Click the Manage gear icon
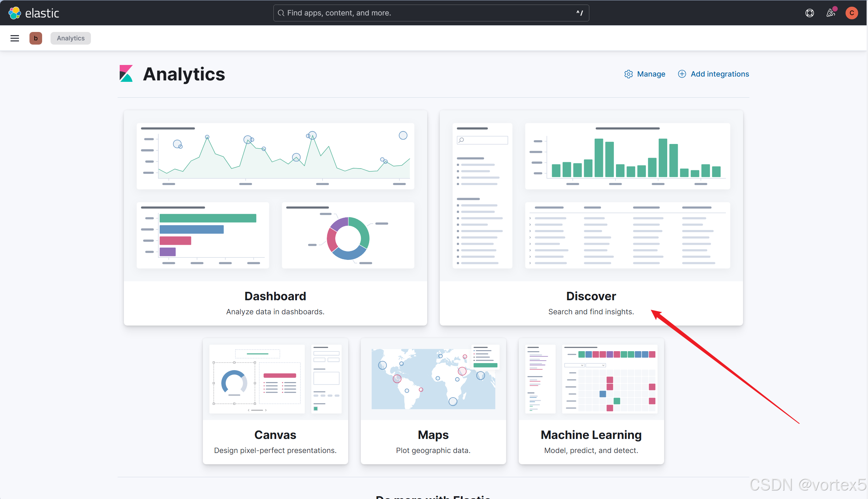Viewport: 868px width, 499px height. 628,74
